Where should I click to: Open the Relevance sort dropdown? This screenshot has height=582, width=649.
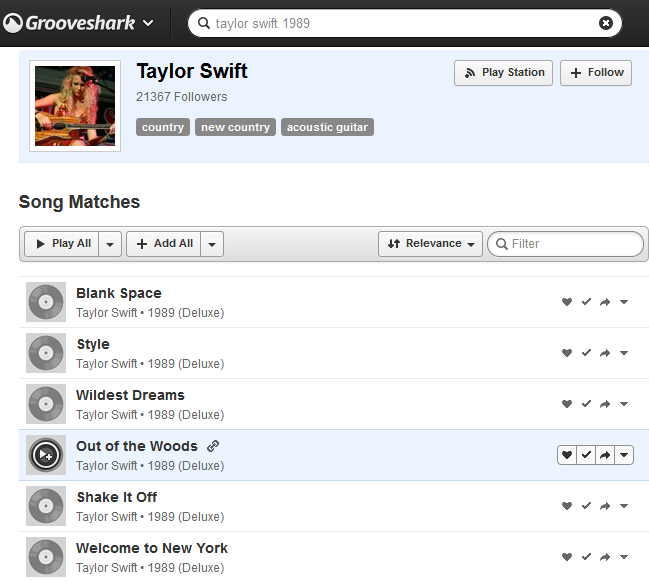tap(430, 244)
